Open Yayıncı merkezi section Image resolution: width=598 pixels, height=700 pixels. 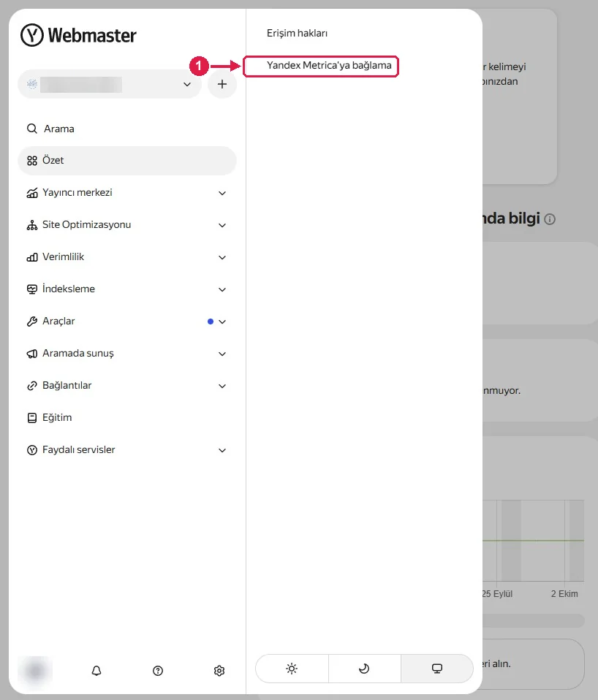[x=126, y=193]
